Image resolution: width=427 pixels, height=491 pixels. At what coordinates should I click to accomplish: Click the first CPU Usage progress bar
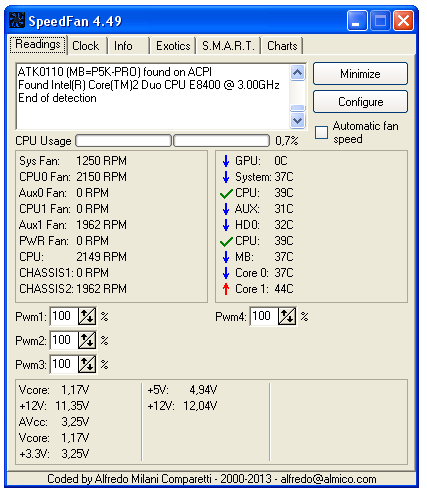(x=123, y=141)
